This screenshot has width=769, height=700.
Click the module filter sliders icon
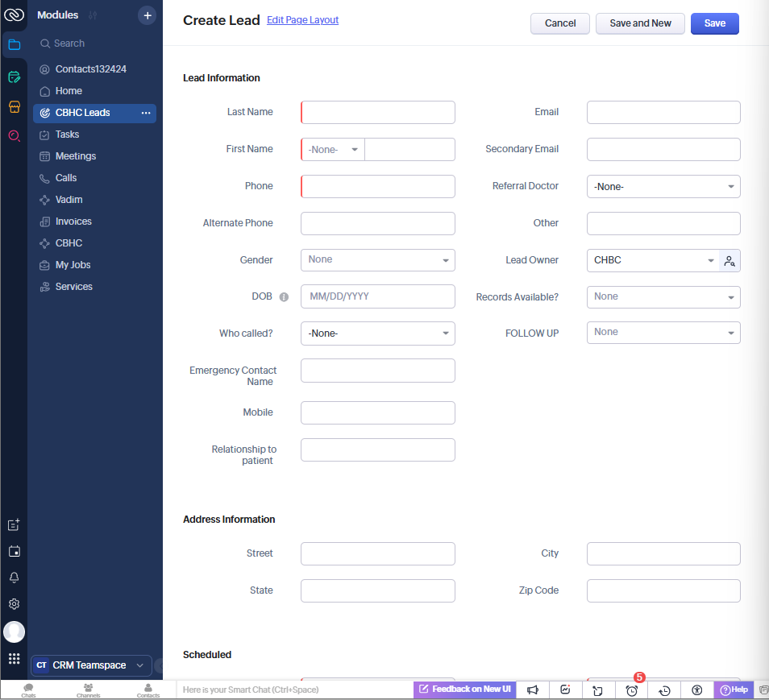93,15
